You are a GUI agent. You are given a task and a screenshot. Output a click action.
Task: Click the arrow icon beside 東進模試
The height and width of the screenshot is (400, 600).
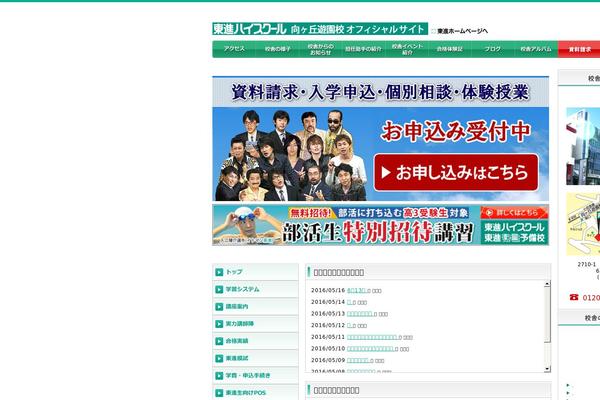pyautogui.click(x=219, y=358)
